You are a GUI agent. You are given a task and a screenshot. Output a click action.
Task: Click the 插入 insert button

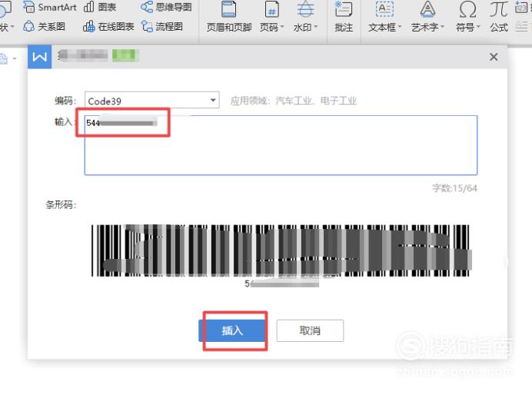pyautogui.click(x=232, y=330)
